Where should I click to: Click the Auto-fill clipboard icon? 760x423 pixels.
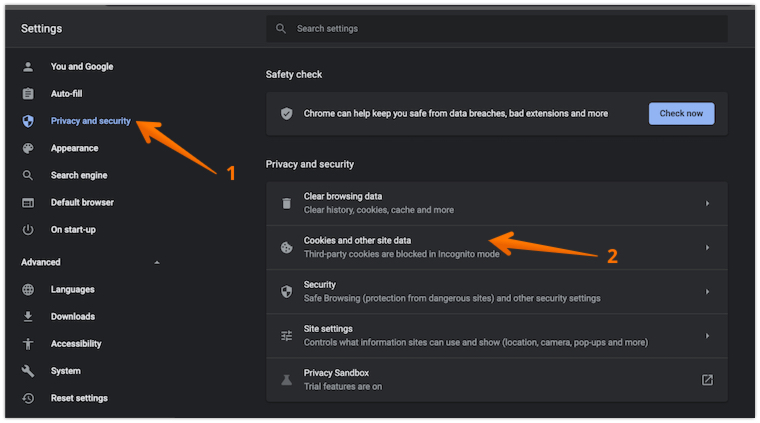click(28, 94)
